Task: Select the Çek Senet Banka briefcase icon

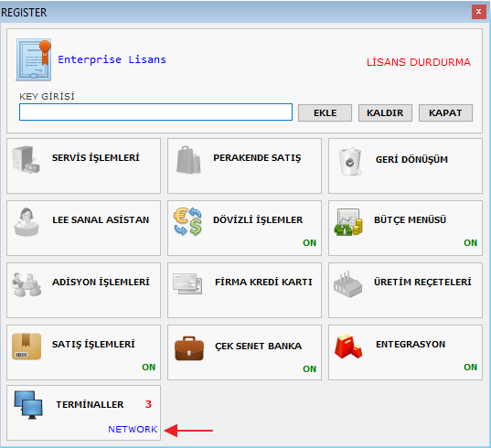Action: pyautogui.click(x=189, y=348)
